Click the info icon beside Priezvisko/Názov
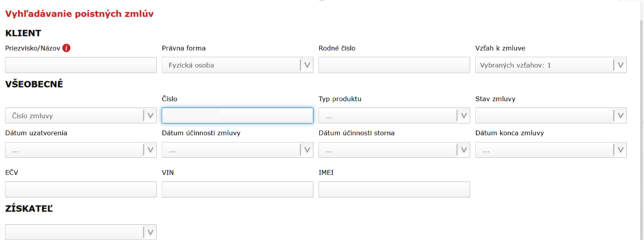Image resolution: width=644 pixels, height=240 pixels. (x=67, y=48)
